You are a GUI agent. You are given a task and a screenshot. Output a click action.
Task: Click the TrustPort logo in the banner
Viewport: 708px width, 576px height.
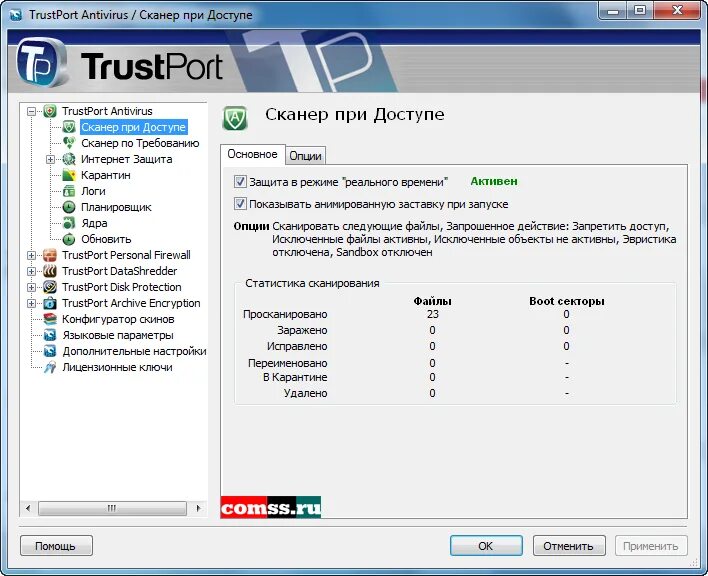pos(120,64)
